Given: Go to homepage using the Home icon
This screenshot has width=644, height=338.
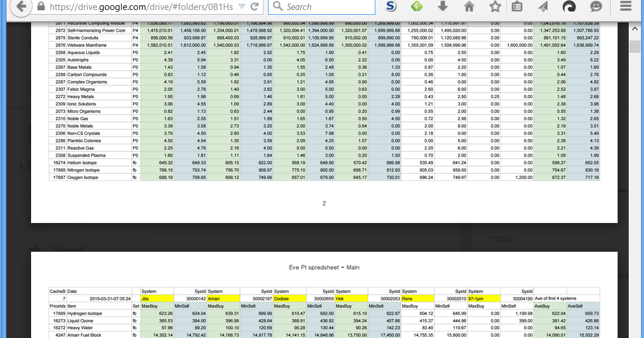Looking at the screenshot, I should [x=469, y=7].
